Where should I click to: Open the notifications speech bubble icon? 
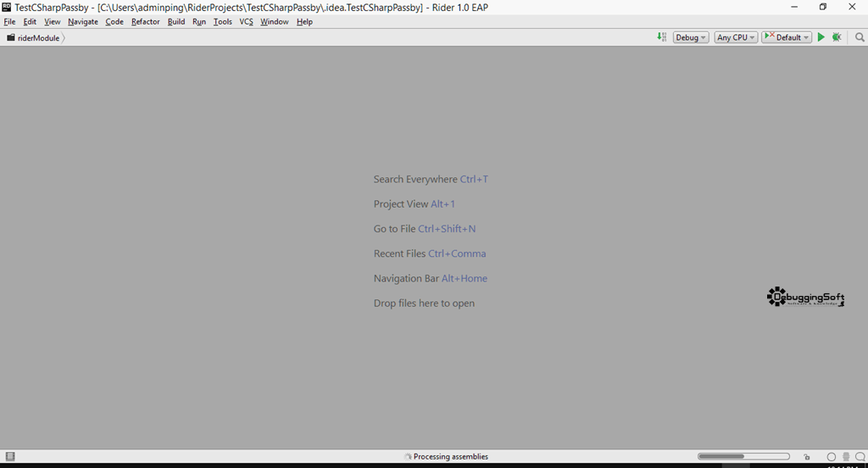(x=860, y=457)
